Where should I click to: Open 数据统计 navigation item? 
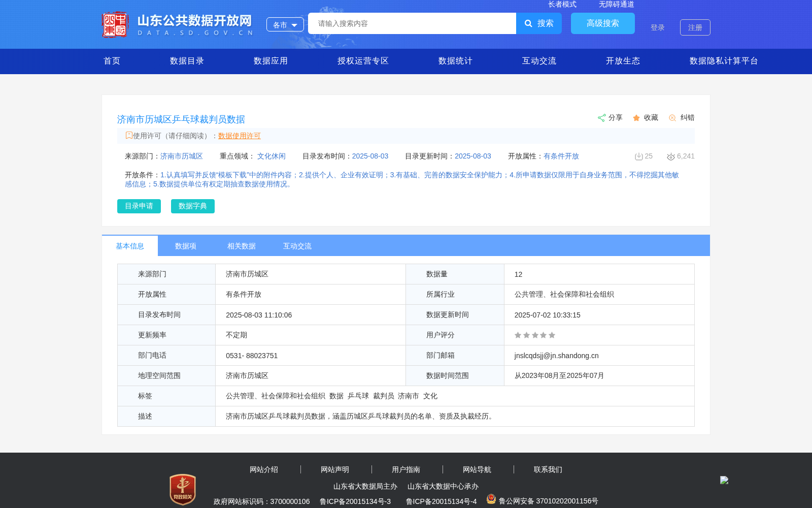click(x=456, y=61)
